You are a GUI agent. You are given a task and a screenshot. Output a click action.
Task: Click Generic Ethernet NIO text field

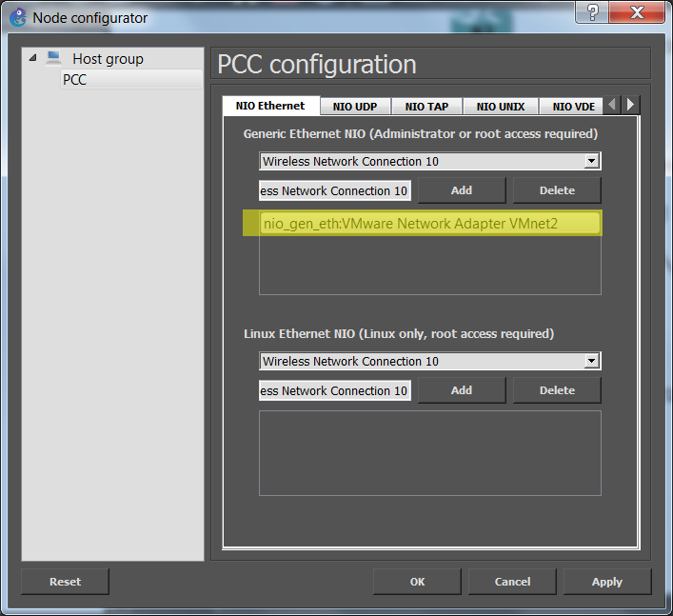(335, 191)
